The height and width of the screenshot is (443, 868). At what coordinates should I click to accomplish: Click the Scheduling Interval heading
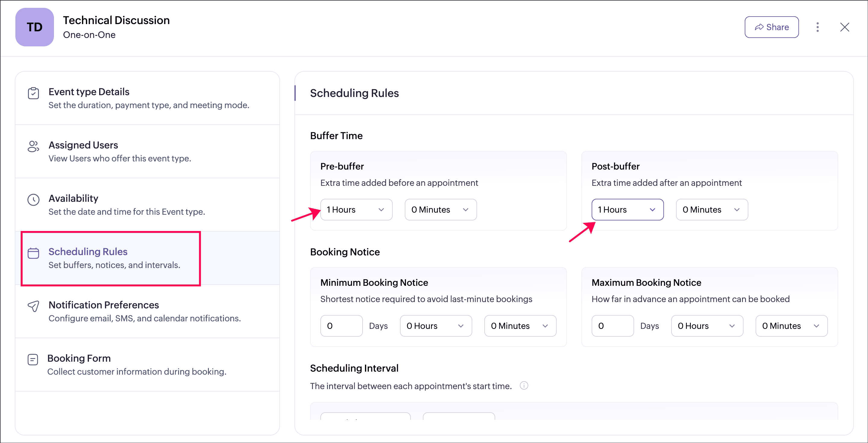pos(354,368)
